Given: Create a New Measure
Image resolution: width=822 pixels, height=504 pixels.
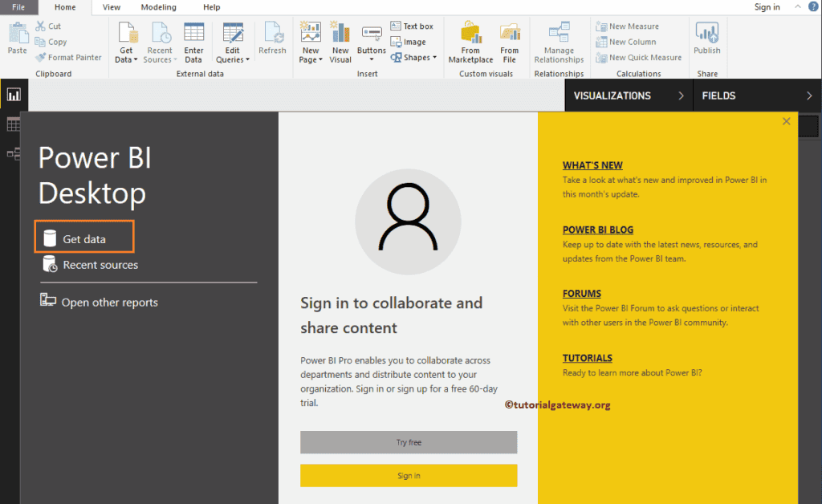Looking at the screenshot, I should click(628, 26).
